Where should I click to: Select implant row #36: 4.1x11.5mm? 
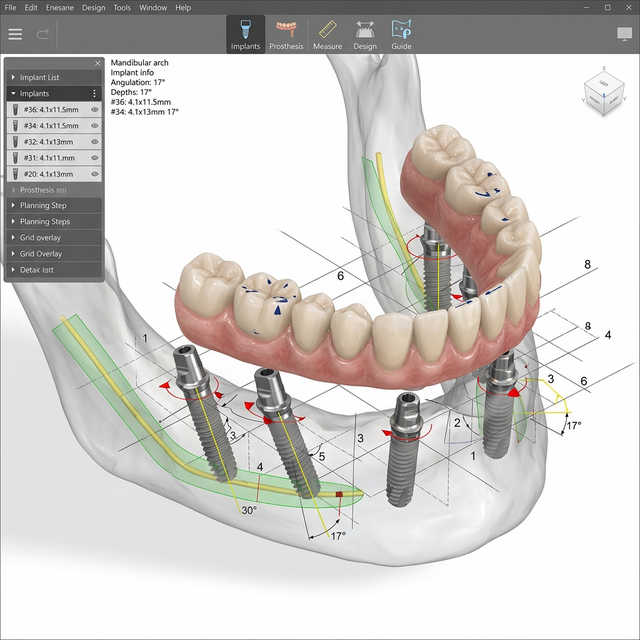(x=54, y=109)
